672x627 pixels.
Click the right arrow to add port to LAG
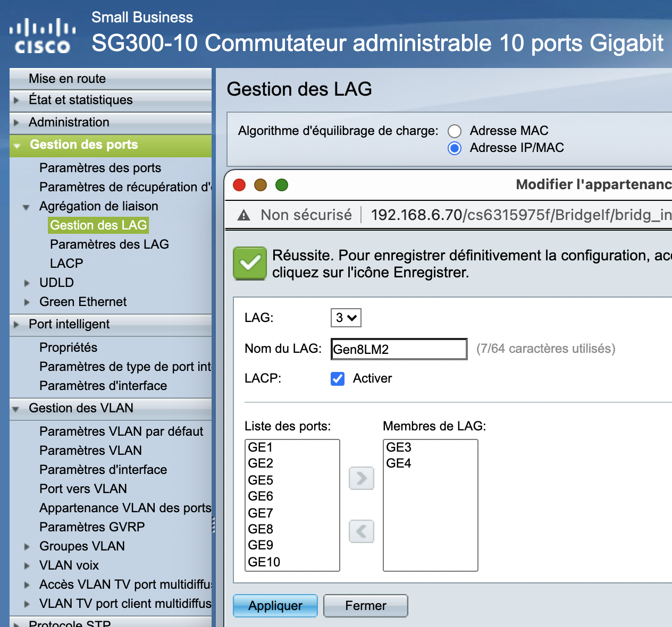pyautogui.click(x=362, y=478)
